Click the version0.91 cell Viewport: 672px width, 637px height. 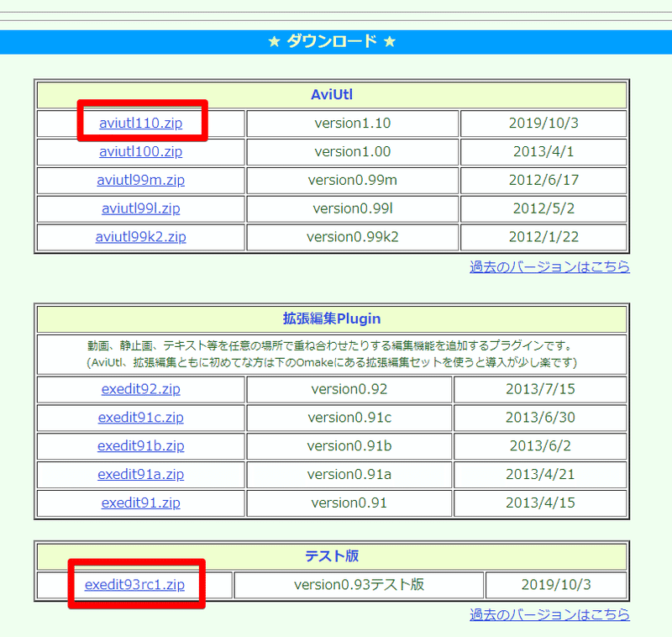349,503
